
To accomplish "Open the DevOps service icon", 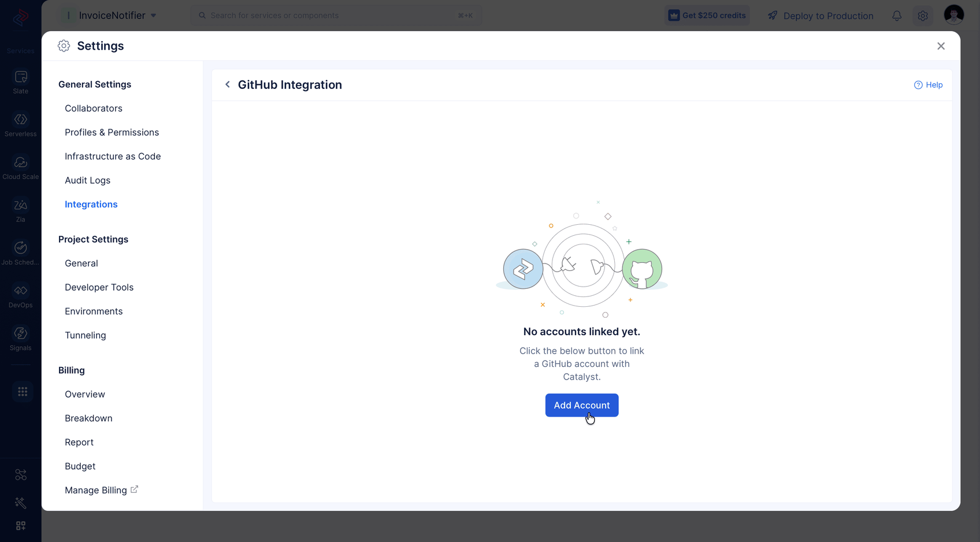I will tap(21, 291).
